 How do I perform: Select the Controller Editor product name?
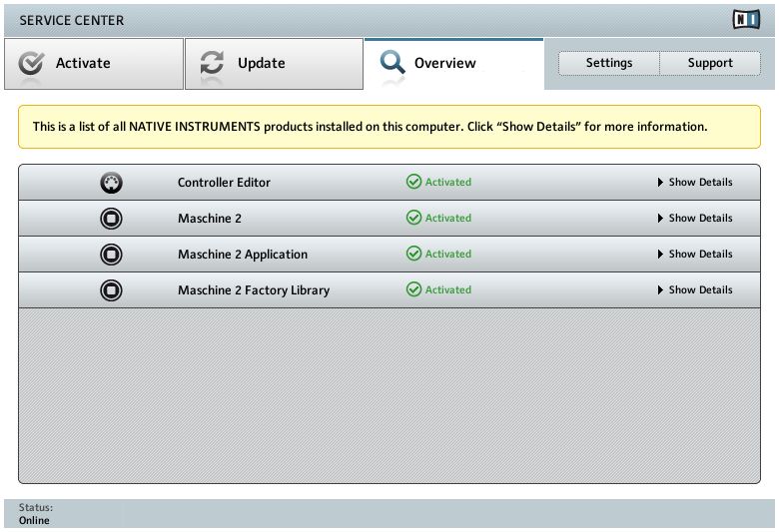(224, 183)
